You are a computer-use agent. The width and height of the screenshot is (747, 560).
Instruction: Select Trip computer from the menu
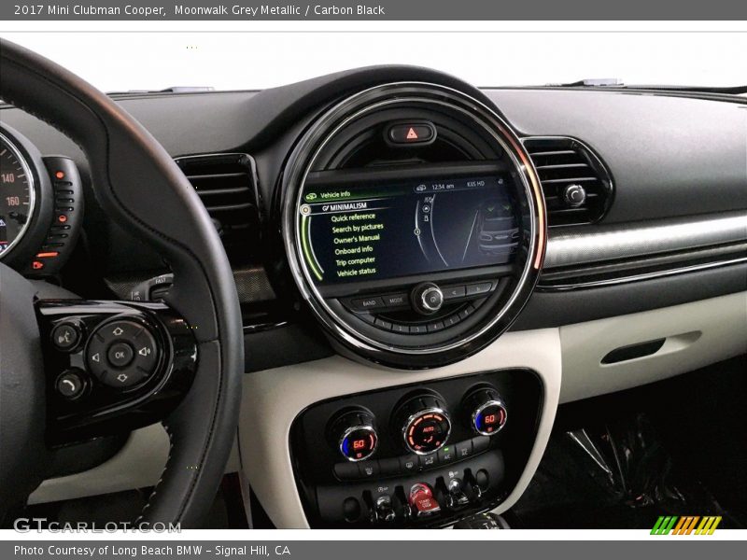355,260
